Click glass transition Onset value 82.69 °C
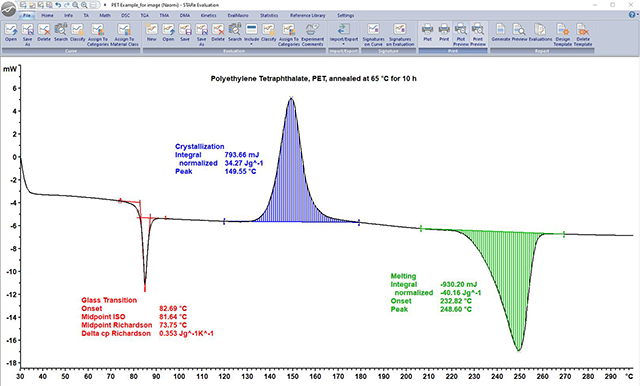640x386 pixels. coord(173,308)
